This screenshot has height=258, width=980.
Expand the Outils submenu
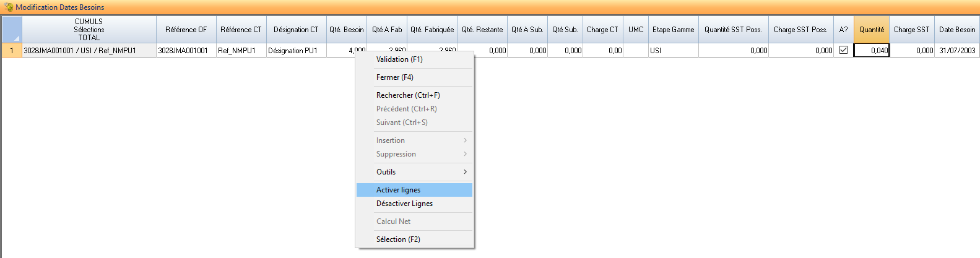414,172
